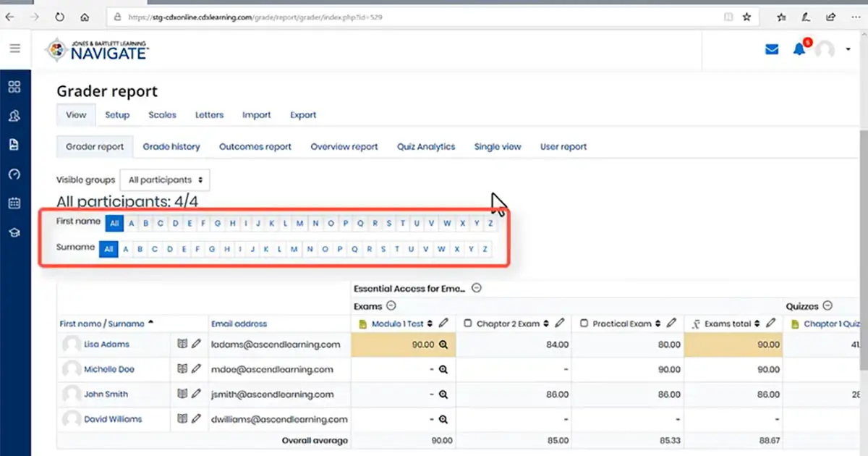The image size is (868, 456).
Task: Open the Visible groups dropdown
Action: pos(165,180)
